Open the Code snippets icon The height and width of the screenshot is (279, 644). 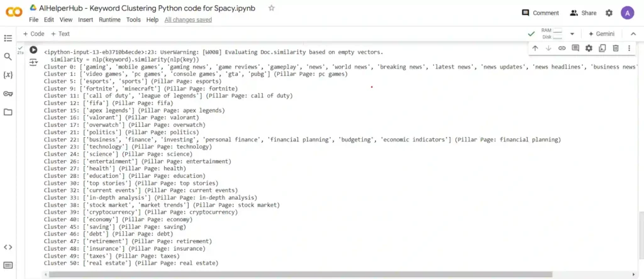(8, 247)
